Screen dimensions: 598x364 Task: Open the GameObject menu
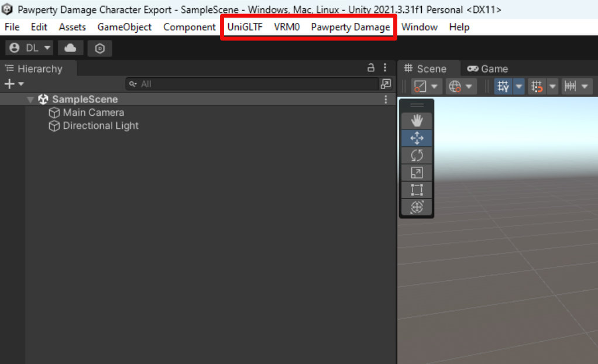(124, 27)
